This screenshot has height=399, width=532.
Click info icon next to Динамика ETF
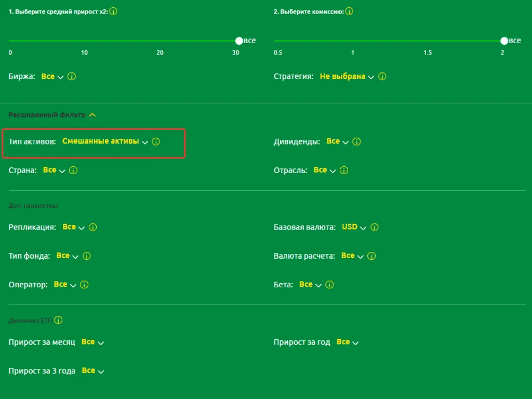click(x=58, y=320)
